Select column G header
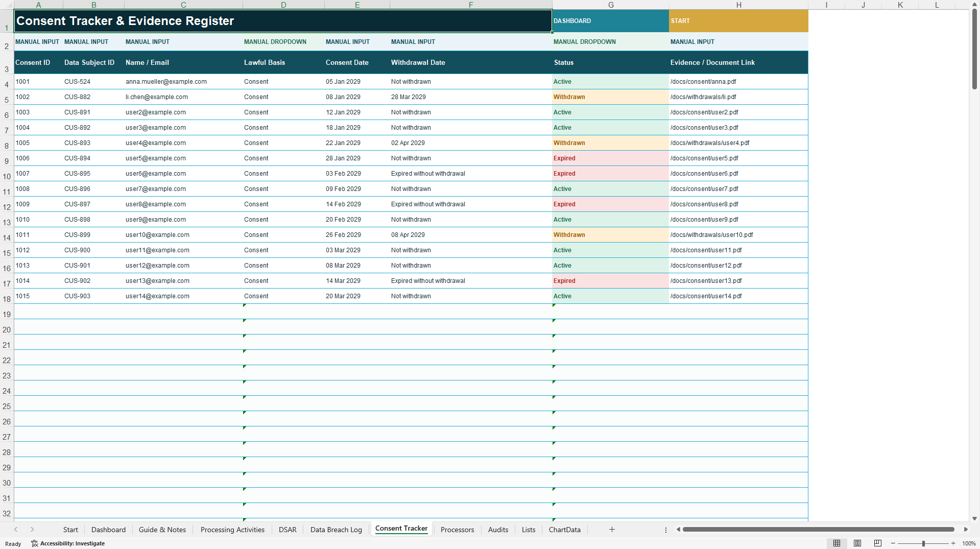980x549 pixels. coord(610,5)
